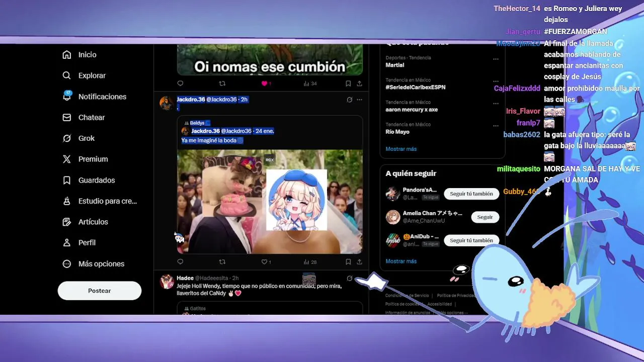The width and height of the screenshot is (644, 362).
Task: Bookmark the Oi nomas ese cumbión post
Action: [x=348, y=83]
